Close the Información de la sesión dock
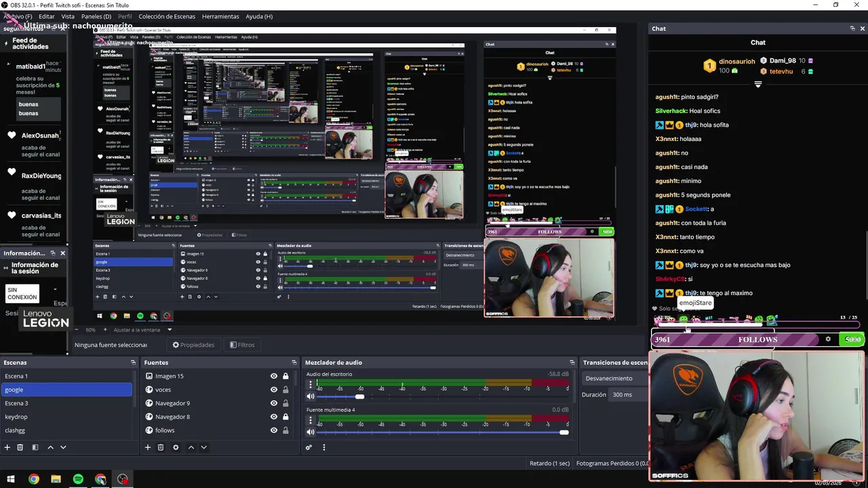 pyautogui.click(x=62, y=253)
